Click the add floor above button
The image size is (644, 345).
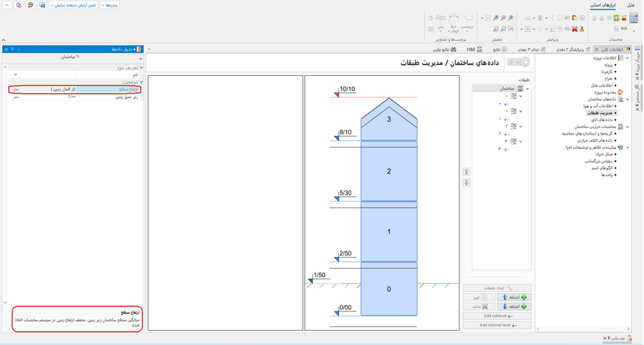click(x=514, y=297)
